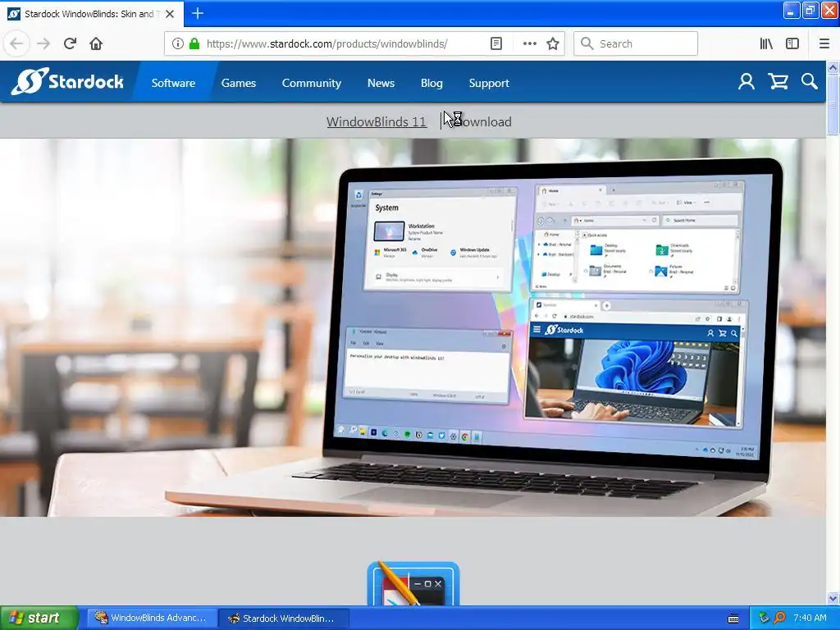Open the Stardock account user icon
This screenshot has width=840, height=630.
746,81
